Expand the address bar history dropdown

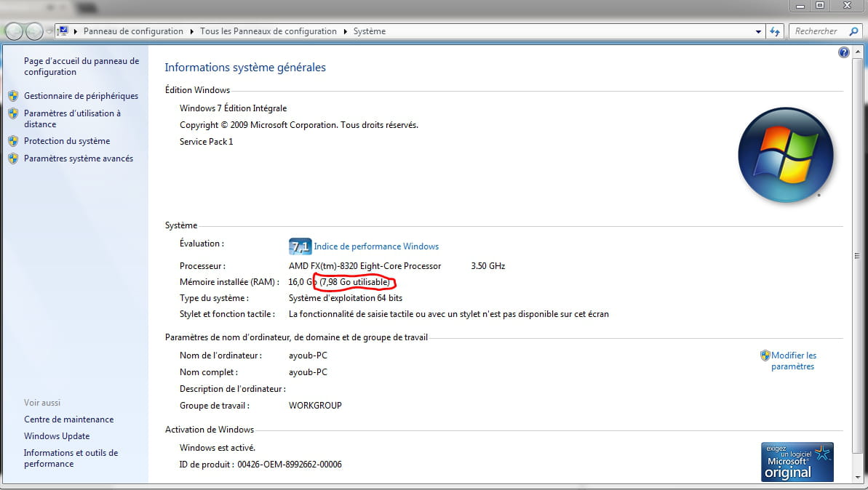point(758,31)
